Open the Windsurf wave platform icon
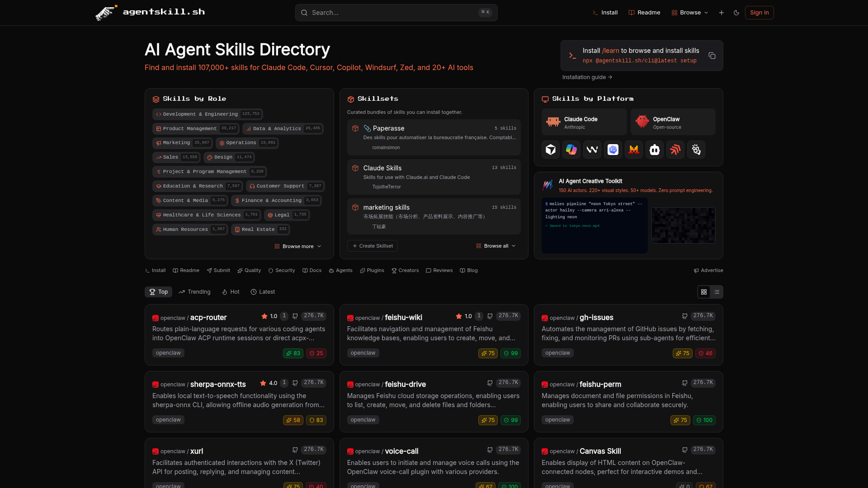Image resolution: width=868 pixels, height=488 pixels. (592, 150)
